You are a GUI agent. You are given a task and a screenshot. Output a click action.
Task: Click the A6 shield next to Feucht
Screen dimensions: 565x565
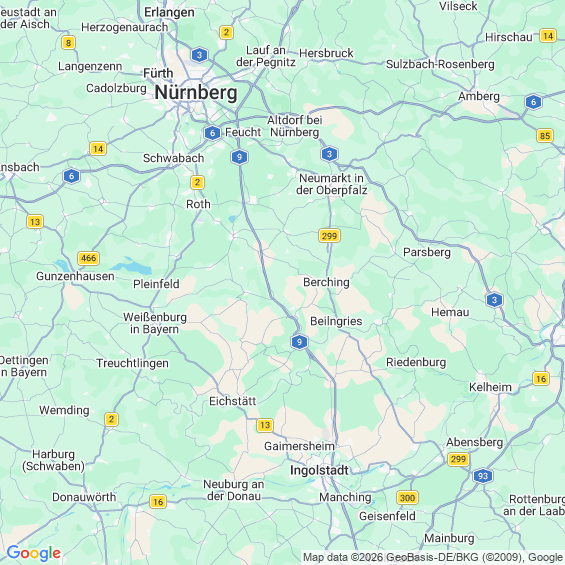[212, 133]
